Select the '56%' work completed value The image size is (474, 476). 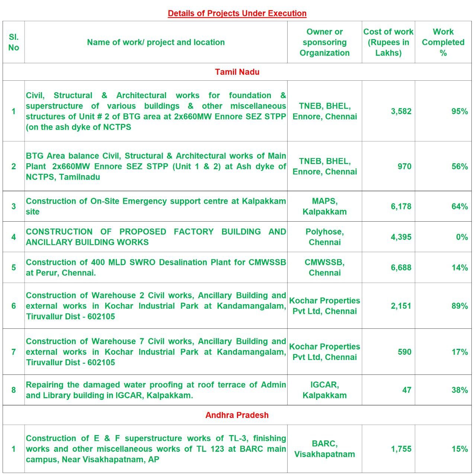pyautogui.click(x=460, y=166)
